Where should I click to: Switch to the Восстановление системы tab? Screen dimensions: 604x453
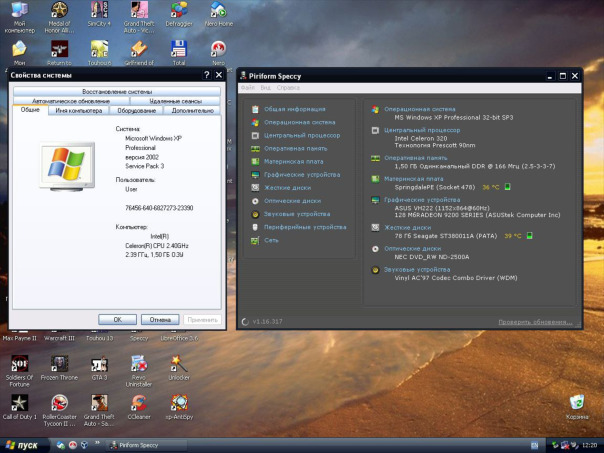coord(117,92)
